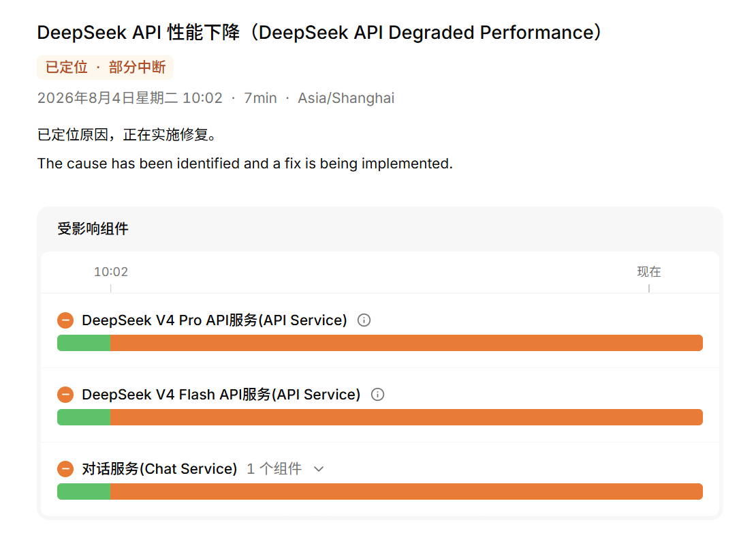Click the '7min' duration text
This screenshot has height=544, width=756.
(260, 98)
